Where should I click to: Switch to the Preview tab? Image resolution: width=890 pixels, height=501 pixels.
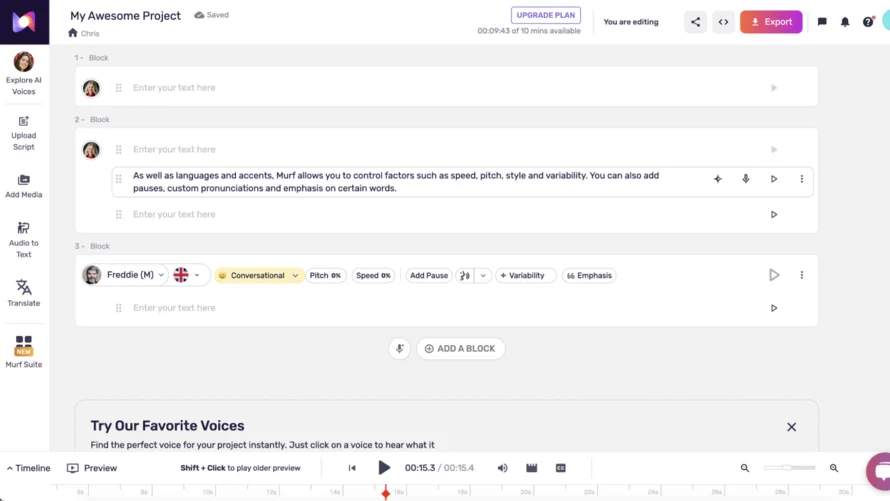(92, 468)
